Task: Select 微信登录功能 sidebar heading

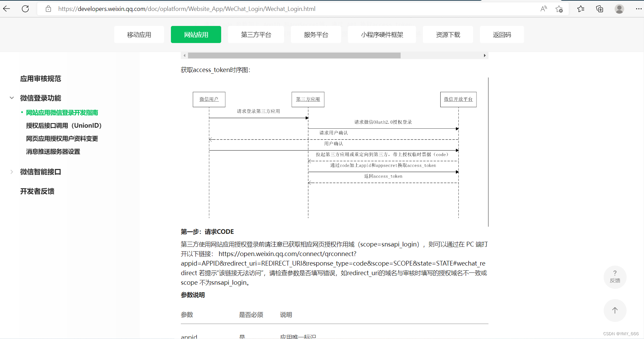Action: click(x=41, y=98)
